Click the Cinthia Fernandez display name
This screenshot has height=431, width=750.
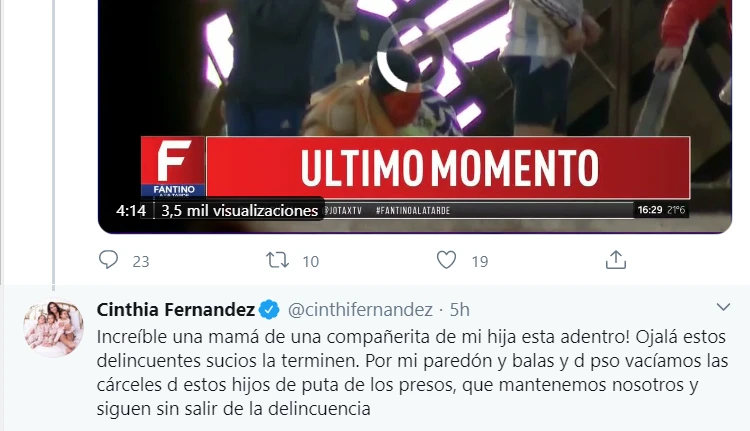point(176,309)
